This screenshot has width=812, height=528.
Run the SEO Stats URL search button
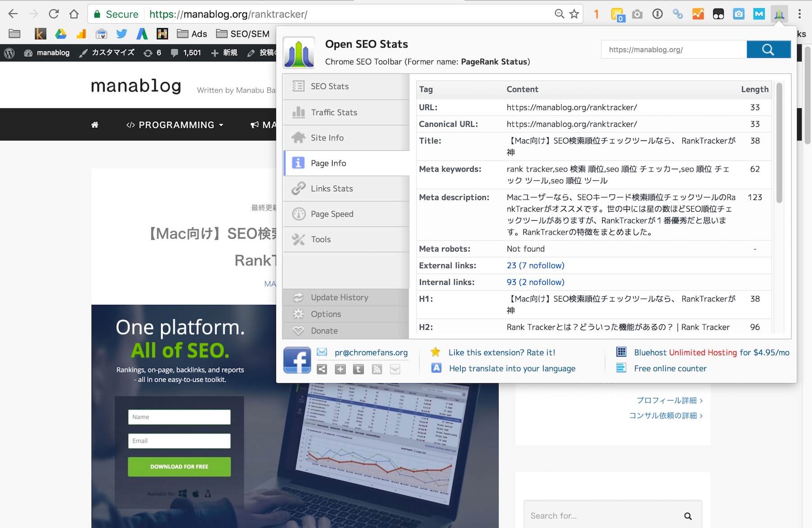click(768, 49)
